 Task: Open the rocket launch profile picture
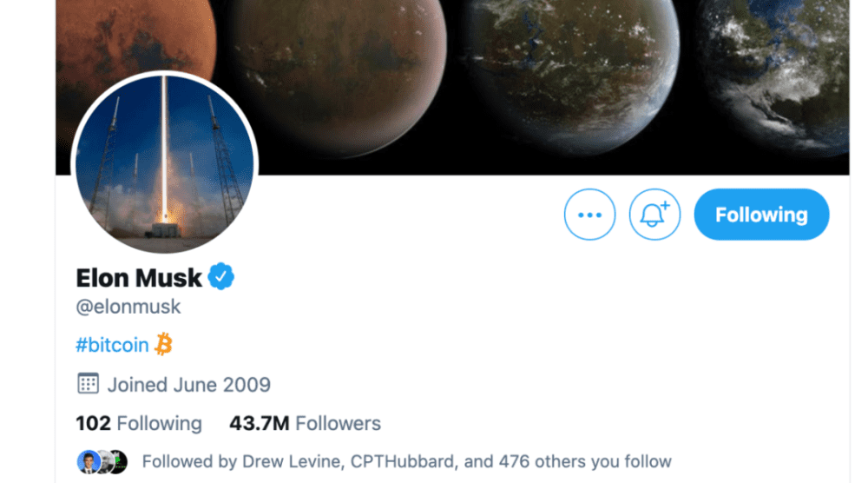point(165,163)
